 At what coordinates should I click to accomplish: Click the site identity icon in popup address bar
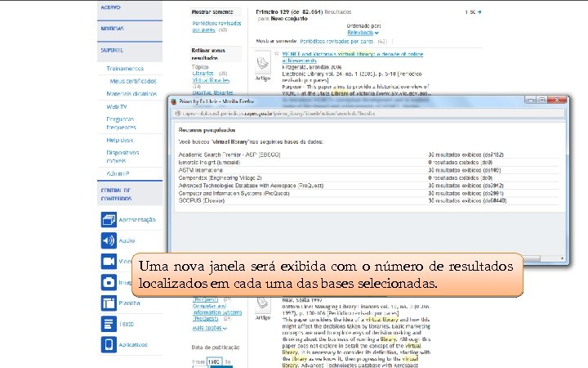[178, 114]
